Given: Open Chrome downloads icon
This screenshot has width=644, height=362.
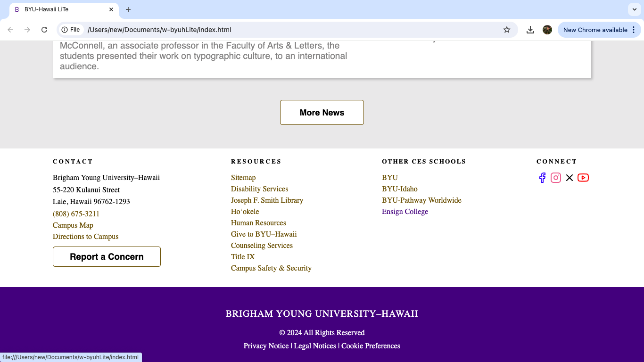Looking at the screenshot, I should tap(530, 30).
